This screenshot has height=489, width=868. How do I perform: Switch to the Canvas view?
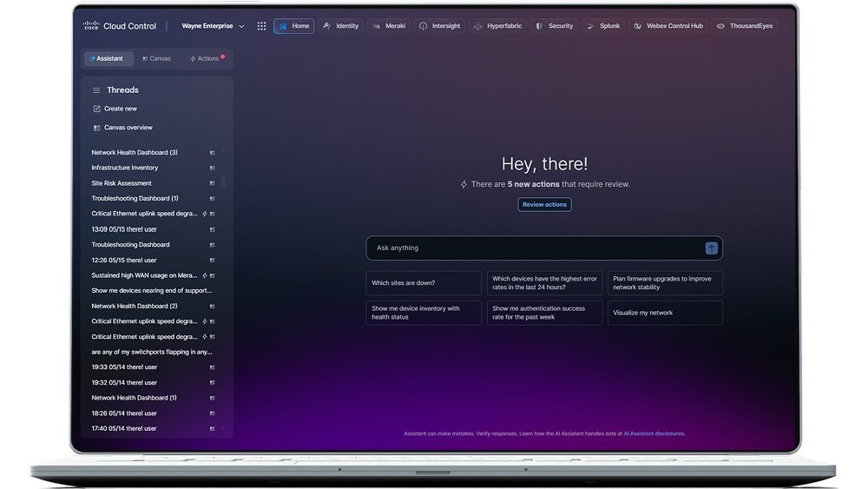tap(156, 59)
